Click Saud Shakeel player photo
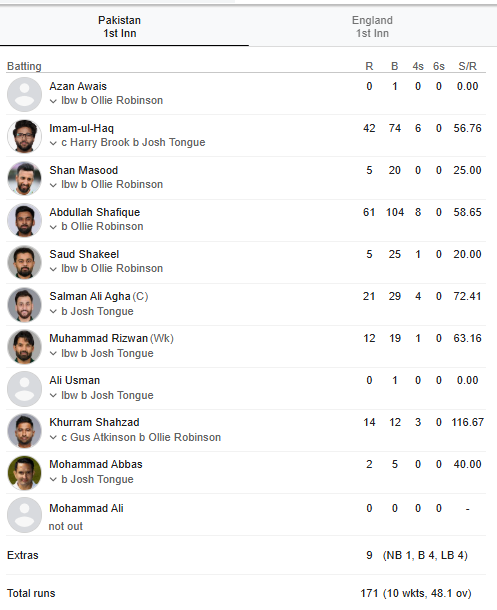This screenshot has height=610, width=497. click(x=24, y=262)
